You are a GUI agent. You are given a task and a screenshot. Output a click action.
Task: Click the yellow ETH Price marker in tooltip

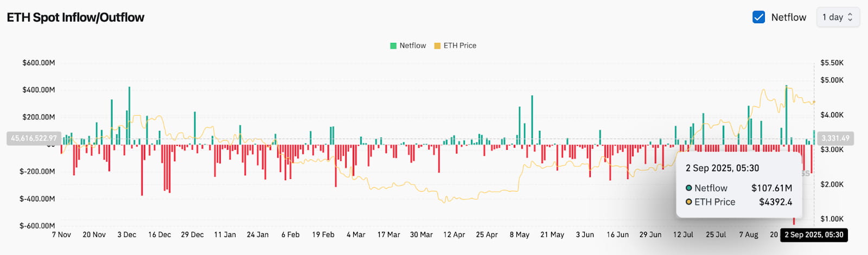[x=689, y=202]
